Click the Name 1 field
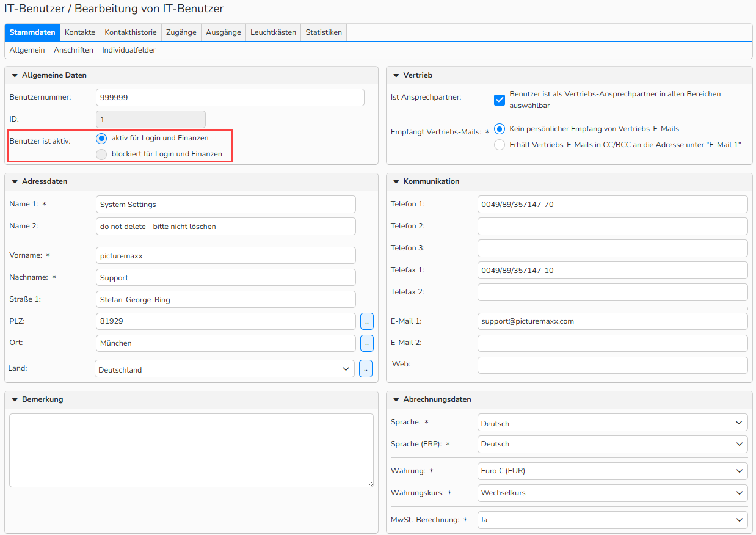Image resolution: width=756 pixels, height=535 pixels. point(226,204)
